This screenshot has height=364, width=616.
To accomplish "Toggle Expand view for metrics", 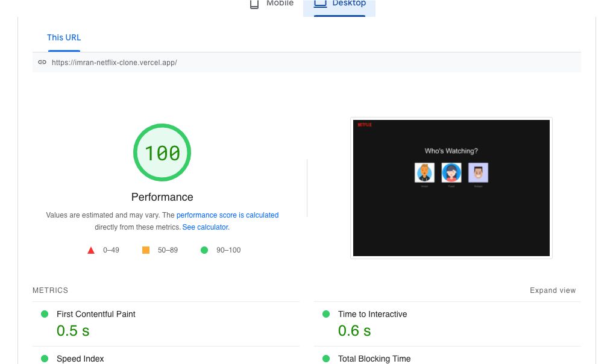I will 553,290.
